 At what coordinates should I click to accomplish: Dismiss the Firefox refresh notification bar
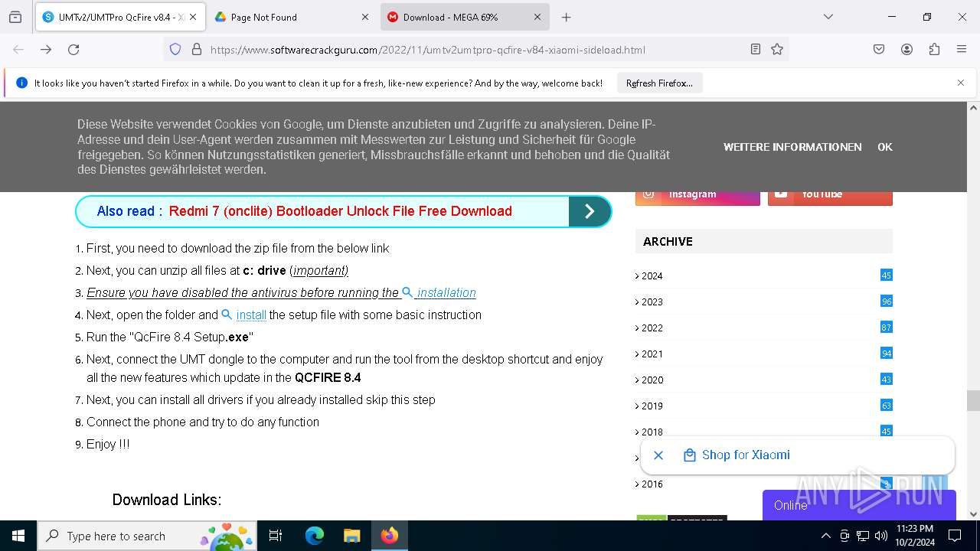[961, 83]
